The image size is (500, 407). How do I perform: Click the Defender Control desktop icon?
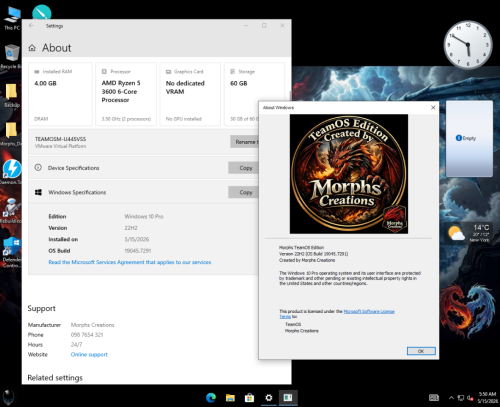click(x=12, y=252)
